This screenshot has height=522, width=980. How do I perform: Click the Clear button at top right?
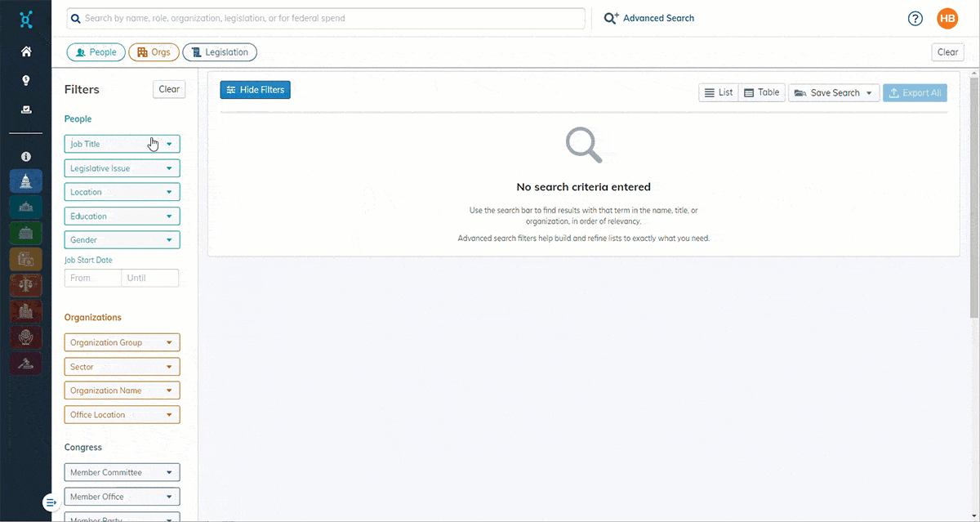tap(947, 52)
